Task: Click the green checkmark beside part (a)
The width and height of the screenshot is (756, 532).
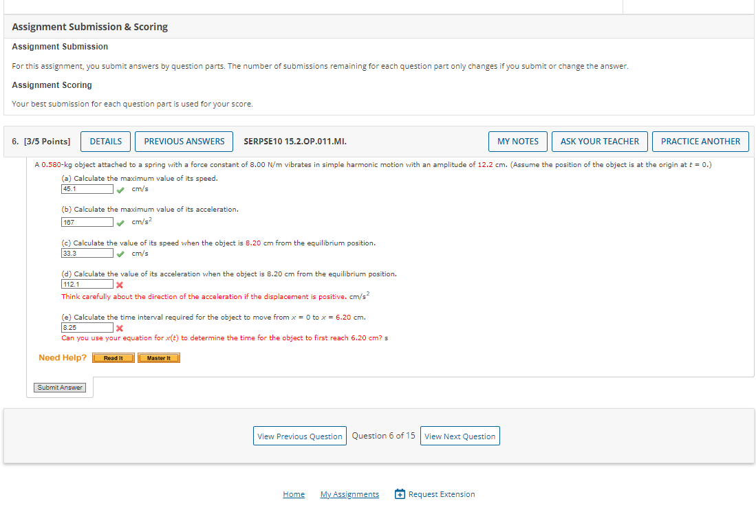Action: click(121, 188)
